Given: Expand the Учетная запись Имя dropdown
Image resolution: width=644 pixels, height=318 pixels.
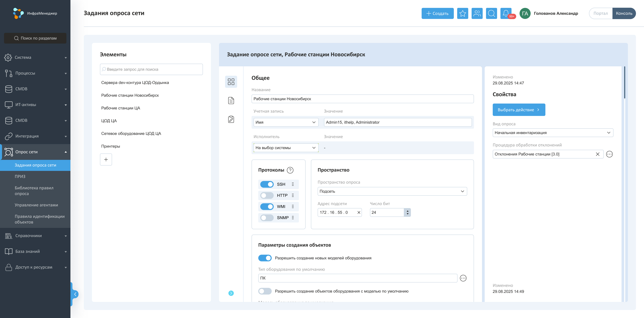Looking at the screenshot, I should [x=286, y=122].
